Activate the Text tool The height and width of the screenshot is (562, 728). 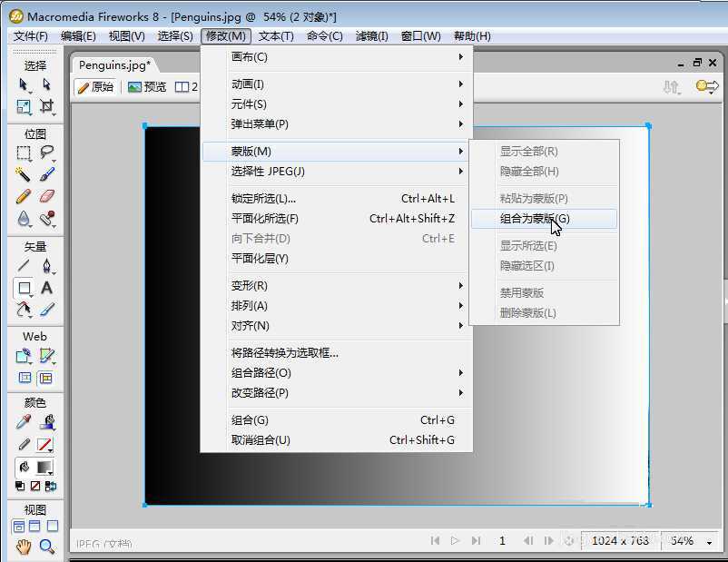[47, 285]
